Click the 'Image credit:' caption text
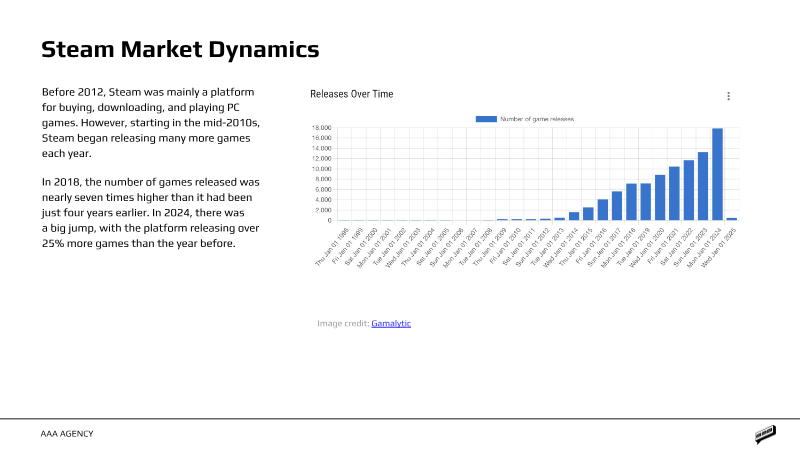Screen dimensions: 800x450 [x=343, y=323]
